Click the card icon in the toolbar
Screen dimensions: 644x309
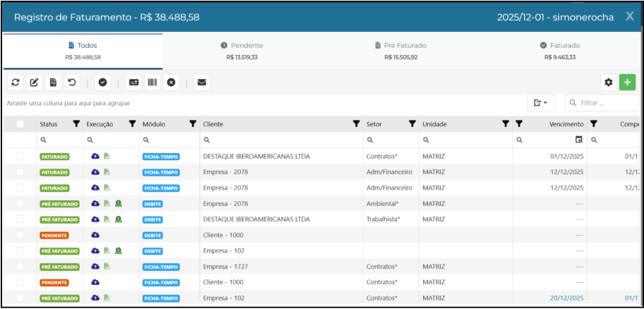(133, 83)
